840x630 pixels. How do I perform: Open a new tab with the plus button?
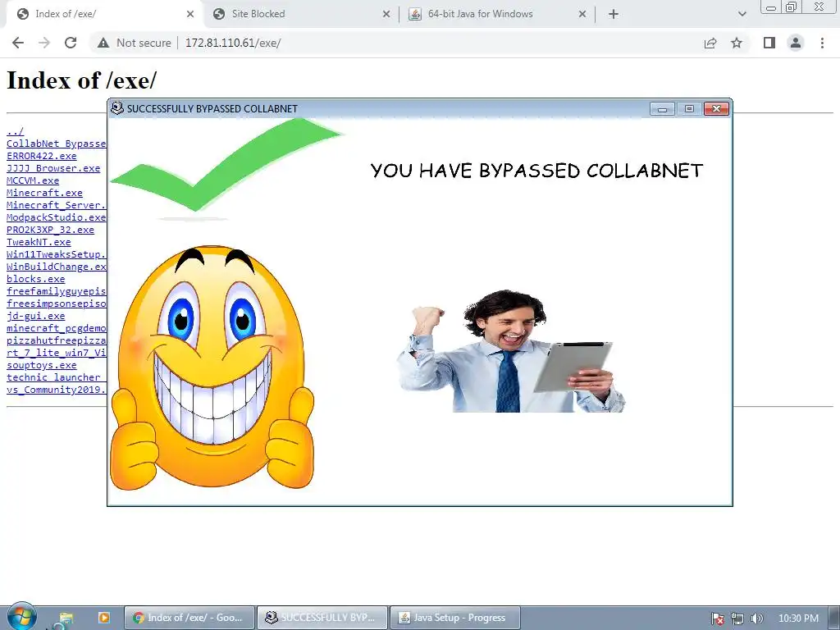[x=614, y=14]
